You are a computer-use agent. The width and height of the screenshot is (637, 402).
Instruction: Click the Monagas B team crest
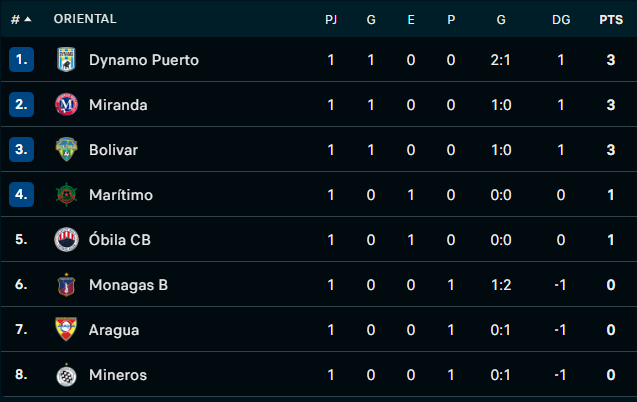pyautogui.click(x=66, y=285)
